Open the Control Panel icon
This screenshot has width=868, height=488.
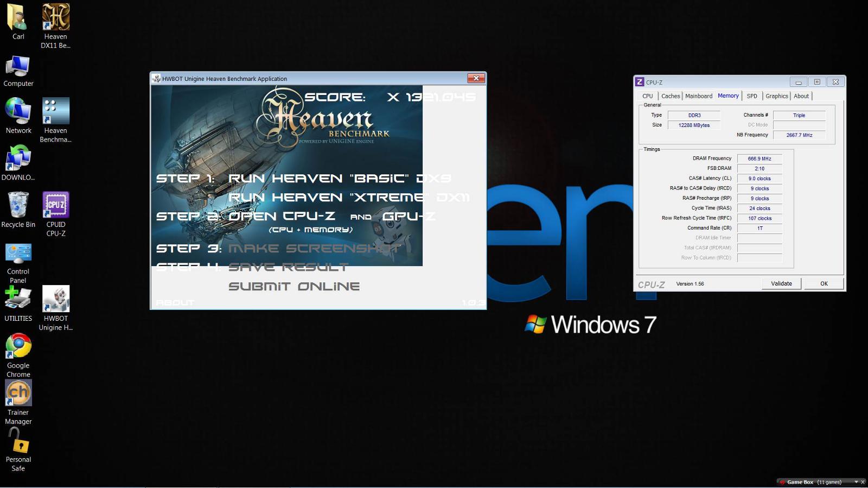click(x=18, y=263)
